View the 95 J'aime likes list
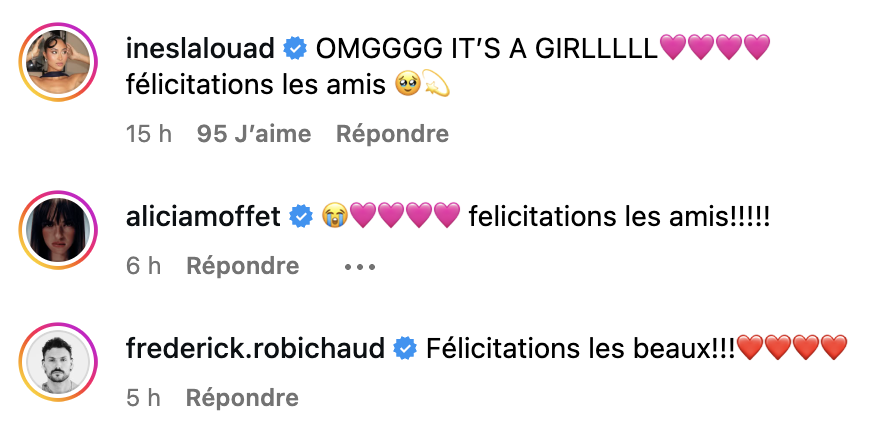 [x=254, y=133]
